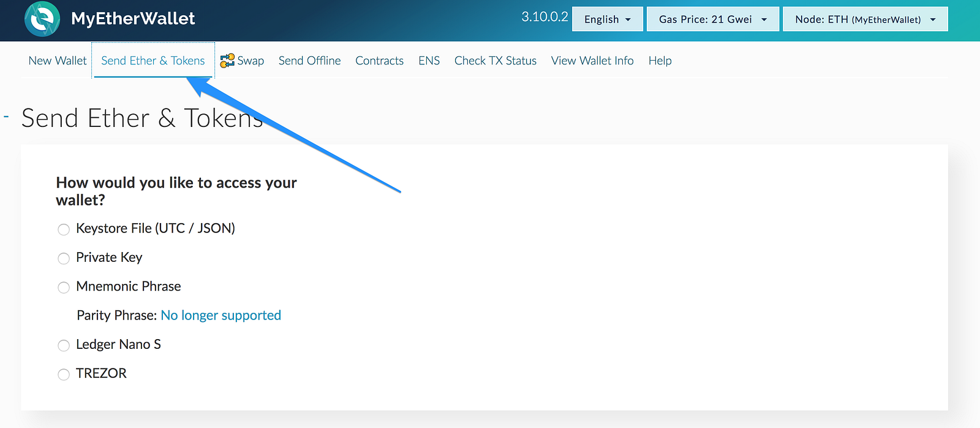Switch to the Send Offline tab
Image resolution: width=980 pixels, height=428 pixels.
309,61
